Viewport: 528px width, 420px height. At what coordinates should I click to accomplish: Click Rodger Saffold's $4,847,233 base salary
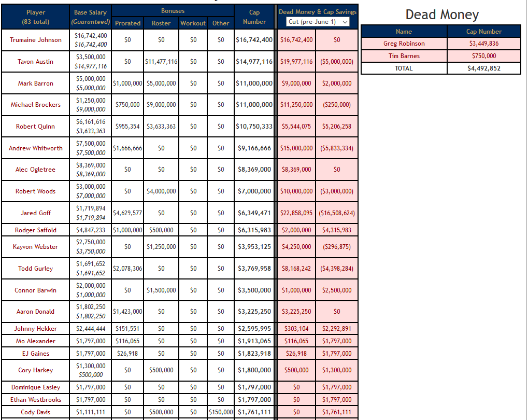(91, 230)
